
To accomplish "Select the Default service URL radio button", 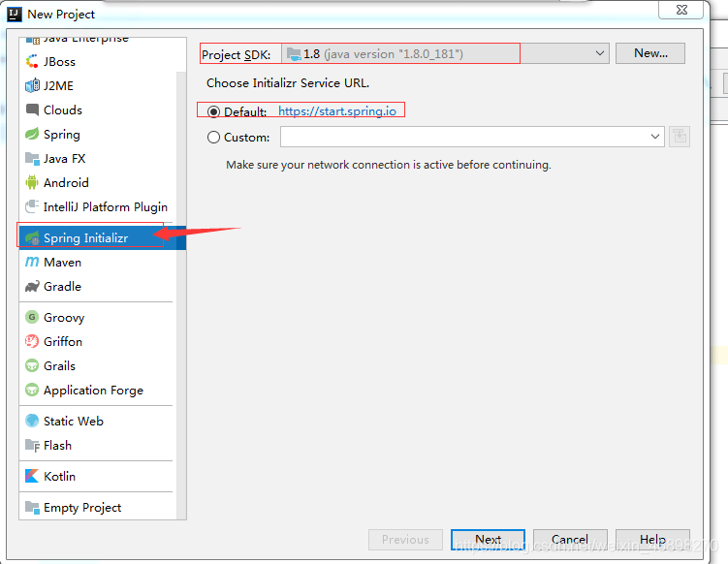I will 213,111.
